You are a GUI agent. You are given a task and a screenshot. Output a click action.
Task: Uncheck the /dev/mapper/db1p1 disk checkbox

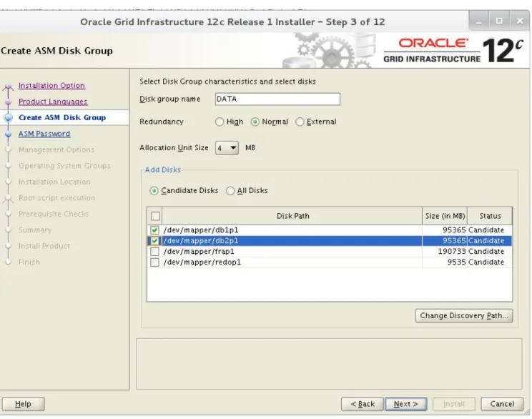[x=154, y=230]
